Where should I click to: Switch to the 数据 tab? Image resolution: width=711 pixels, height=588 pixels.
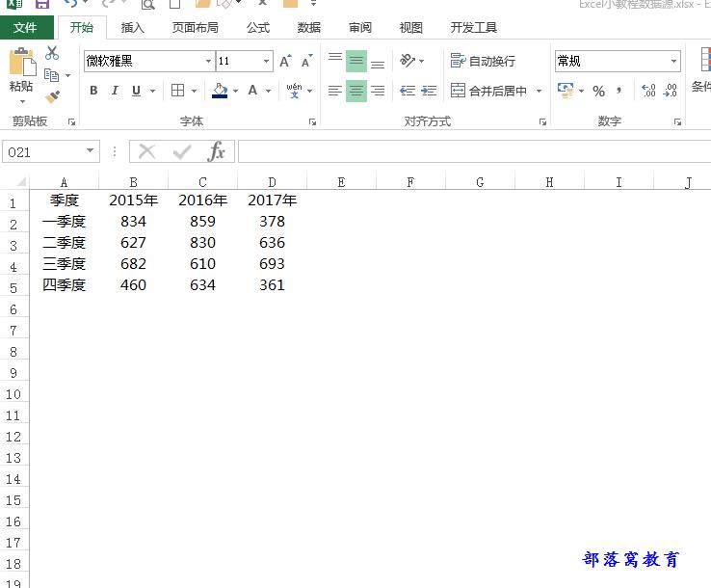[x=309, y=28]
